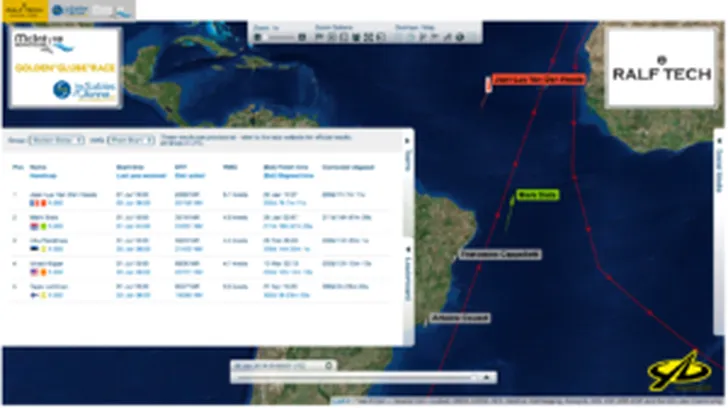
Task: Click the yellow YB tracking logo
Action: (x=680, y=372)
